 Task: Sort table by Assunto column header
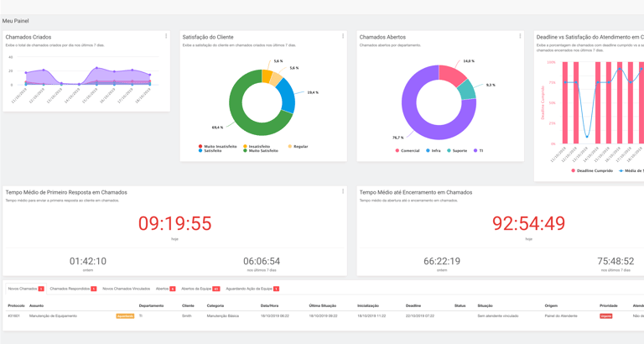tap(37, 305)
